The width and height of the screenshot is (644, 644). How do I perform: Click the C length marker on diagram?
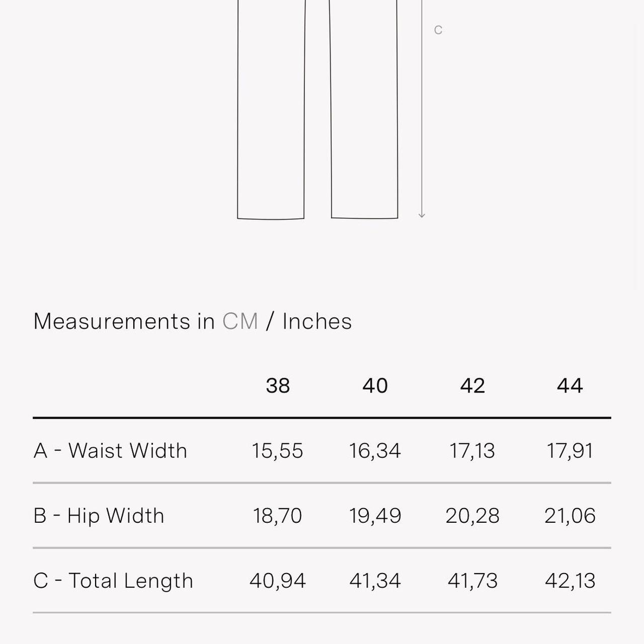(438, 30)
